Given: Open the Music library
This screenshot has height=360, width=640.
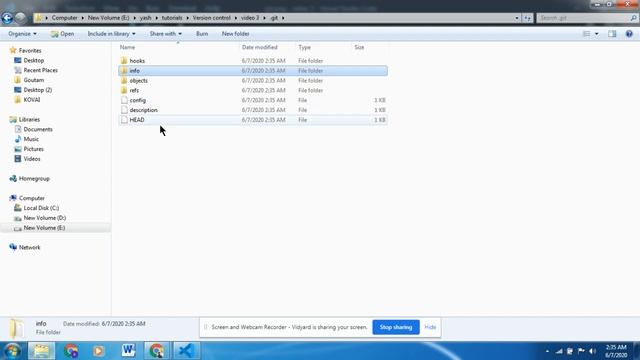Looking at the screenshot, I should pyautogui.click(x=31, y=139).
